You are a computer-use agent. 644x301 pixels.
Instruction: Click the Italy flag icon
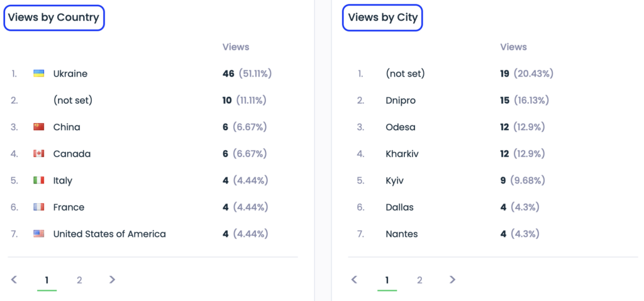[38, 180]
